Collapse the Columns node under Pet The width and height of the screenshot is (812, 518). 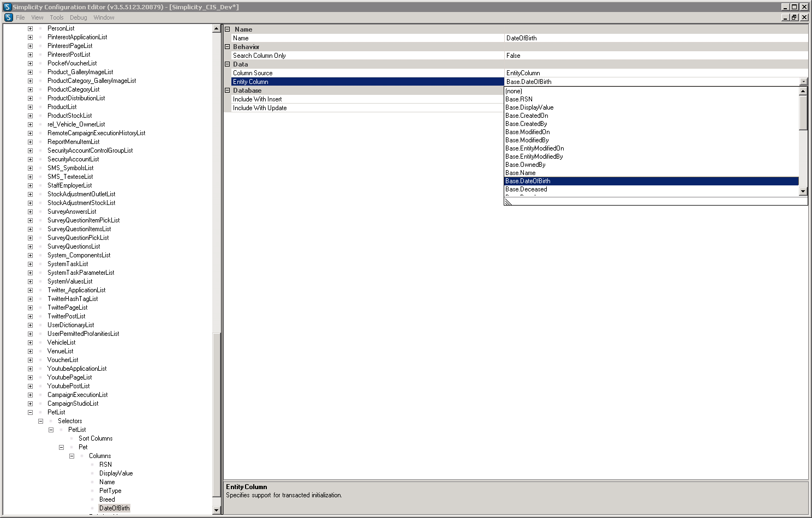(x=71, y=456)
